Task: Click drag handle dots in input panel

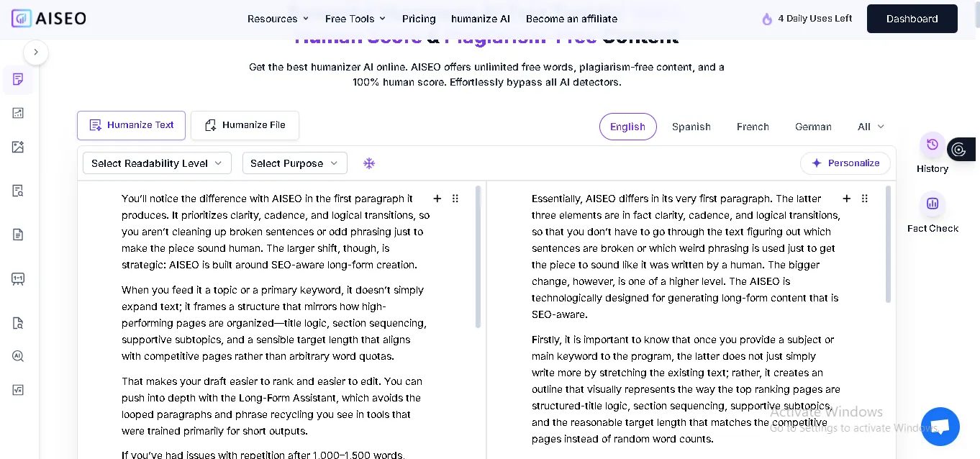Action: 455,199
